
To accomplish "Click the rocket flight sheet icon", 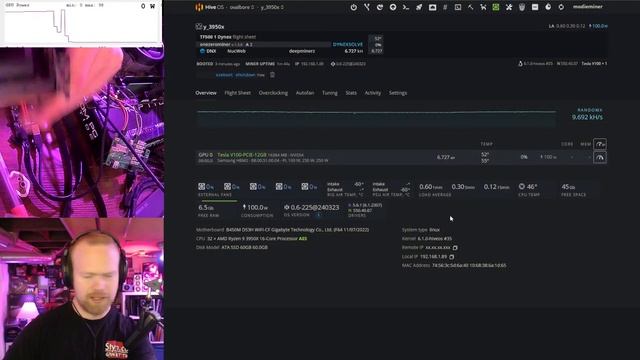I will point(419,7).
